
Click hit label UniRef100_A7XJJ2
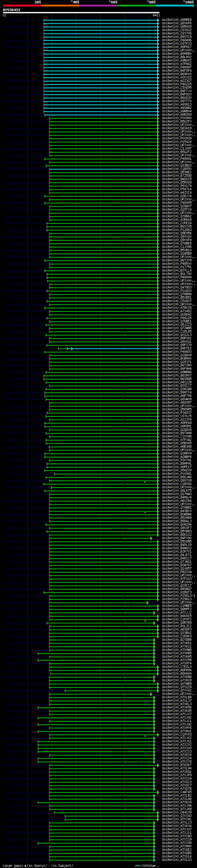tap(177, 612)
